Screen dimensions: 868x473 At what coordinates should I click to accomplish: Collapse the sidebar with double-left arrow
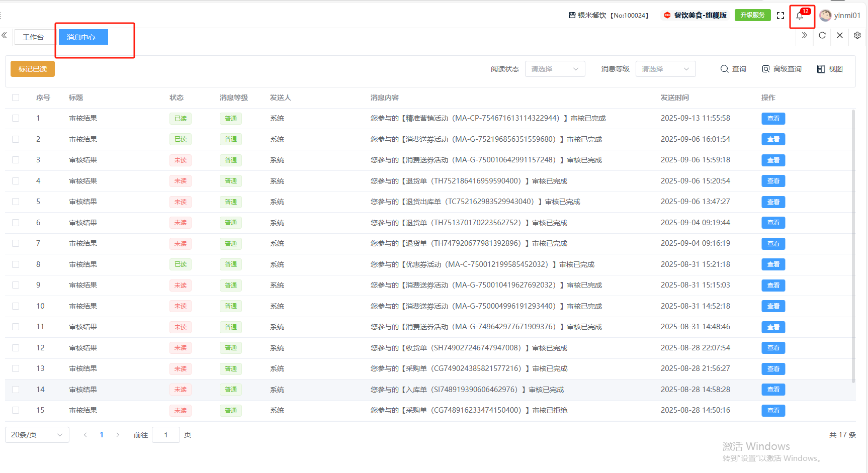point(5,35)
